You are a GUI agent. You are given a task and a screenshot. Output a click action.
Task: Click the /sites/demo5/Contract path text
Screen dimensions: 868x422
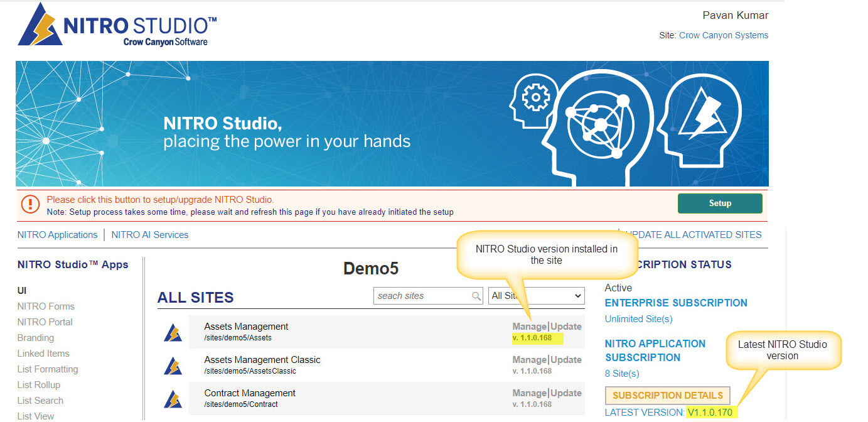click(241, 404)
